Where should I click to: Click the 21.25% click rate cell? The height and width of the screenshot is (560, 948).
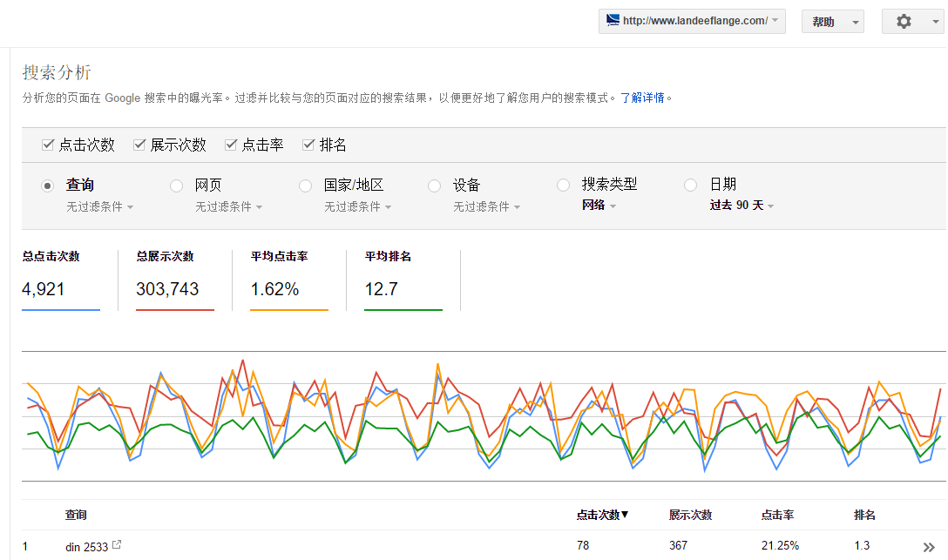(x=780, y=545)
